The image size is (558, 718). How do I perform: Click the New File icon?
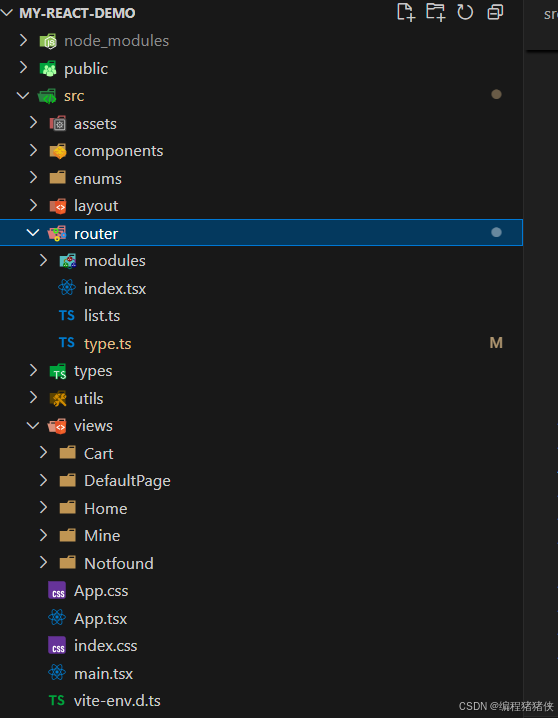tap(406, 12)
